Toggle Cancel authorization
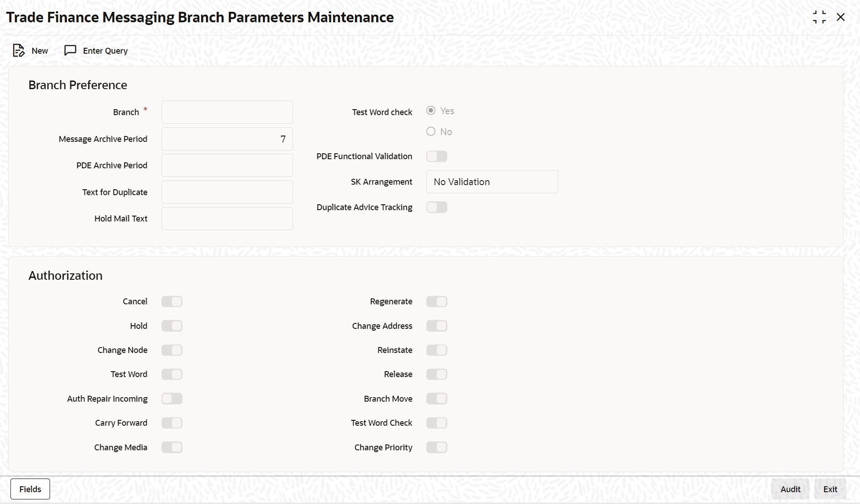 coord(172,301)
